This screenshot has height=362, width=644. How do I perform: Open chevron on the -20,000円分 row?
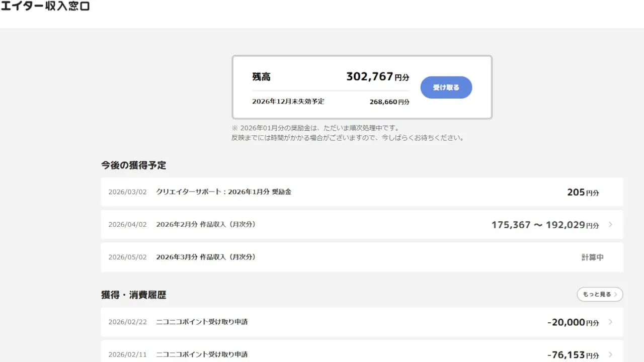[x=610, y=322]
